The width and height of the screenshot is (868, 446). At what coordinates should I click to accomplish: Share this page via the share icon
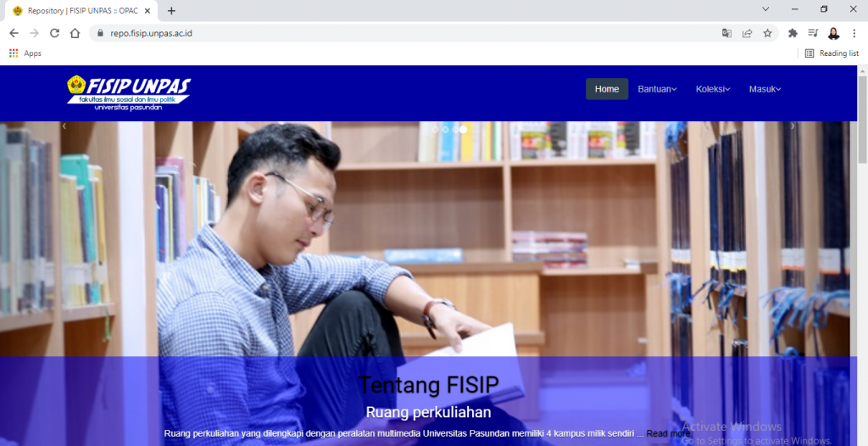(748, 33)
